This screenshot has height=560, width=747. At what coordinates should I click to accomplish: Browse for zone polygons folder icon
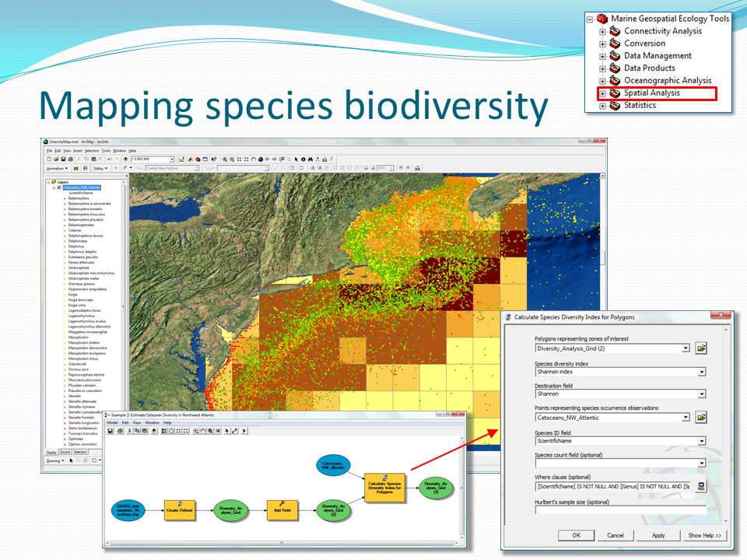click(701, 348)
